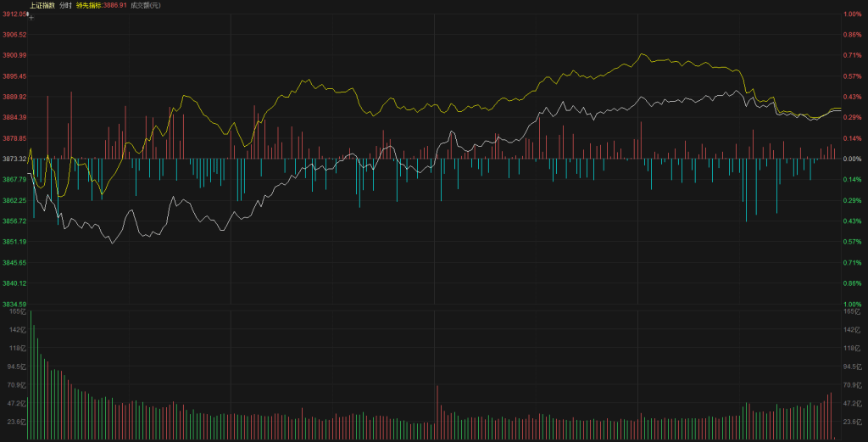Click the 165亿 label on left volume axis

[x=19, y=311]
